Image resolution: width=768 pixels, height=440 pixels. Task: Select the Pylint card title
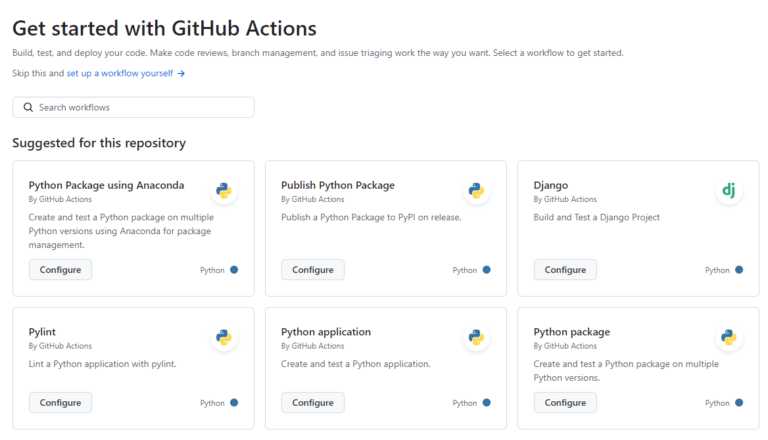[42, 332]
